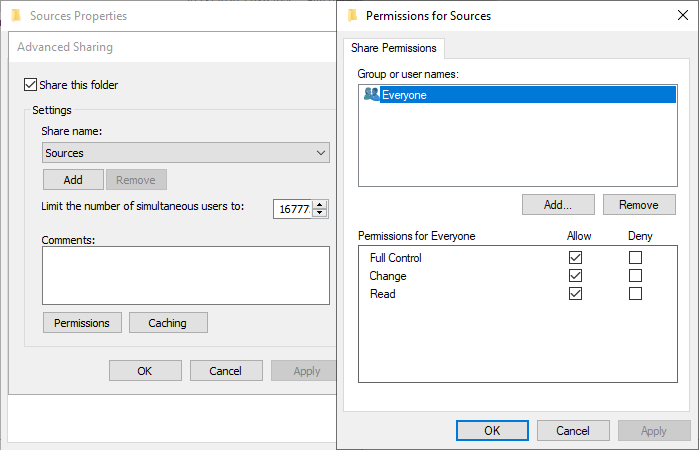Click inside the Comments text box

pyautogui.click(x=186, y=276)
